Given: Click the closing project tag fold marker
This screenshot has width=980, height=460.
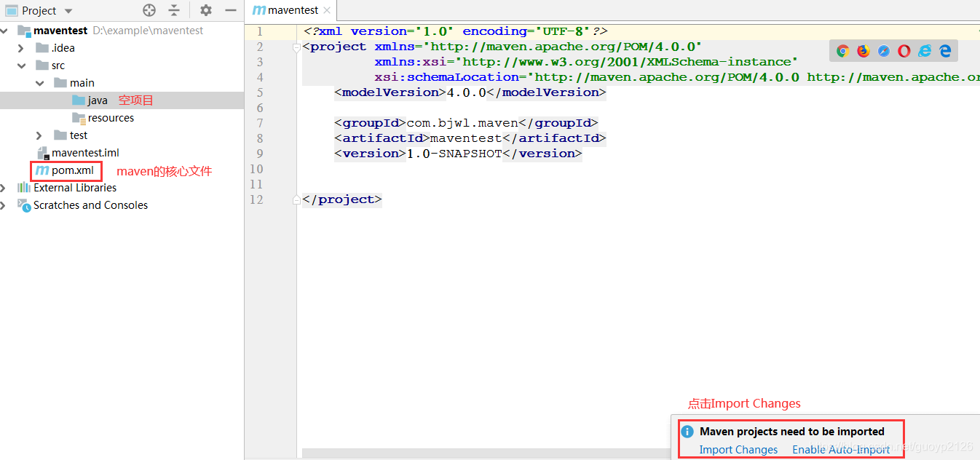Looking at the screenshot, I should point(296,199).
